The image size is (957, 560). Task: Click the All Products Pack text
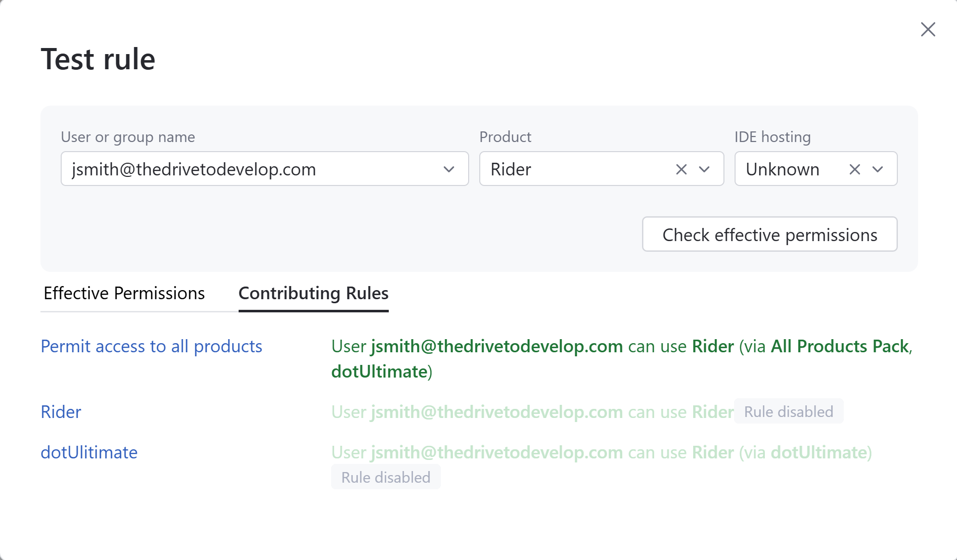tap(840, 346)
